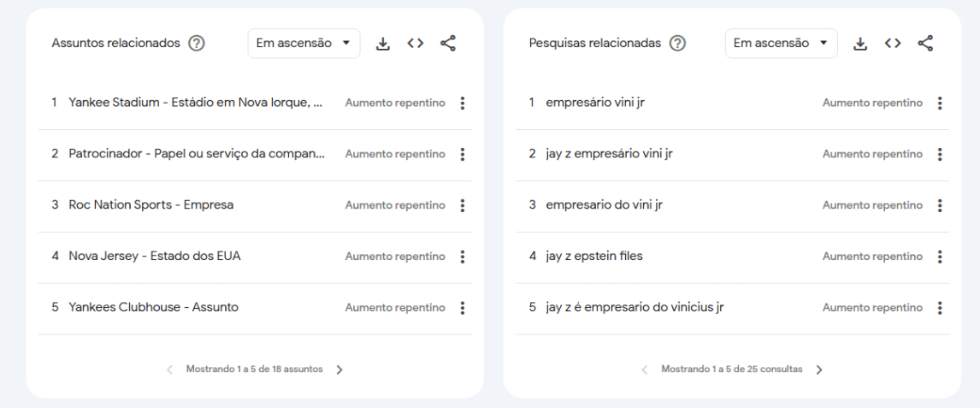Share the Pesquisas relacionadas card
This screenshot has height=408, width=980.
(x=925, y=43)
